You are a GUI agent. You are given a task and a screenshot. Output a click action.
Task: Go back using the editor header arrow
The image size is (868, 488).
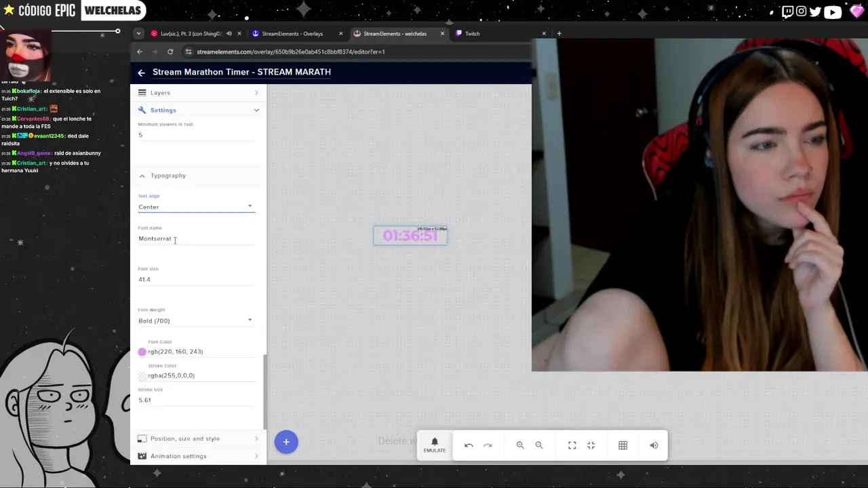point(141,73)
